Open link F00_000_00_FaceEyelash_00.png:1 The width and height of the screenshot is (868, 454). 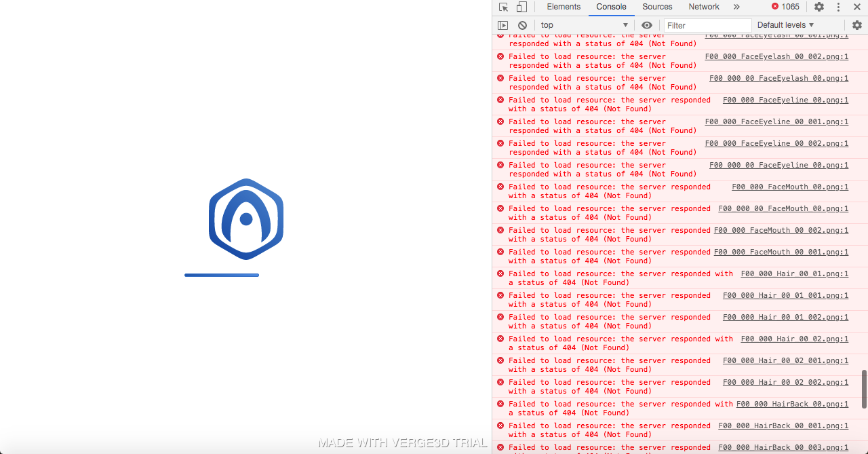click(x=778, y=78)
